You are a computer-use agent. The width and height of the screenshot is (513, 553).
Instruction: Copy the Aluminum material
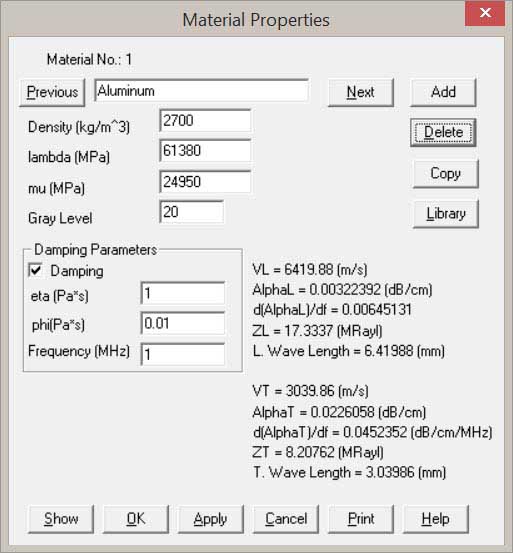[x=446, y=174]
